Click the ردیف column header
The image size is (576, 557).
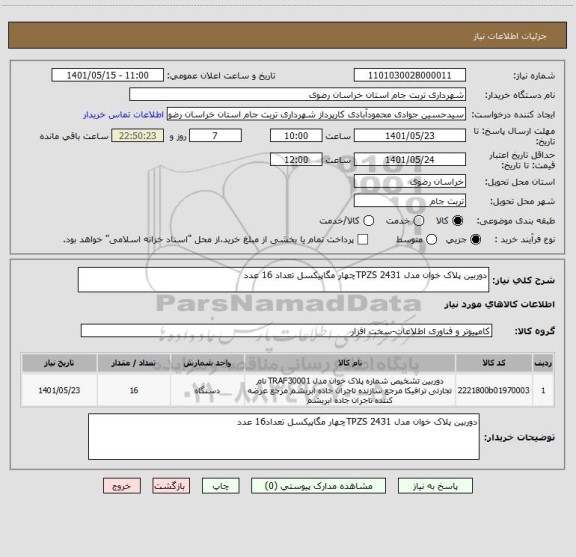click(x=543, y=363)
